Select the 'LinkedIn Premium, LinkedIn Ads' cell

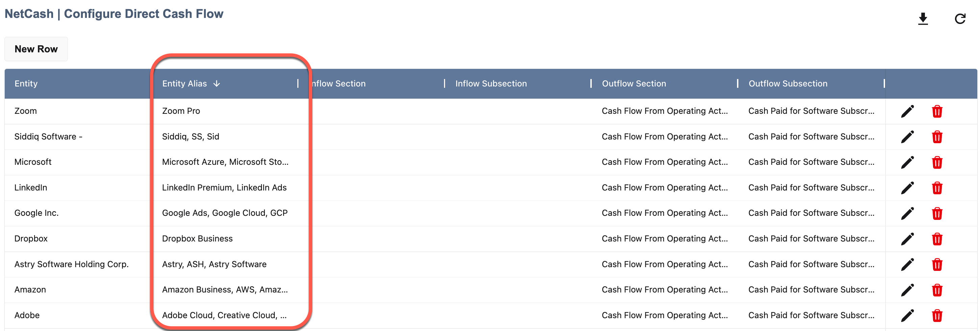tap(226, 187)
